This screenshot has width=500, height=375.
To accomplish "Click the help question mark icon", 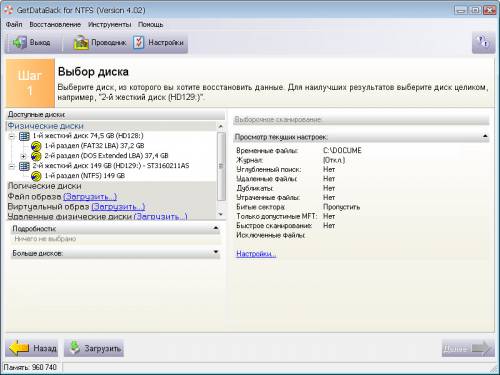I will point(483,42).
